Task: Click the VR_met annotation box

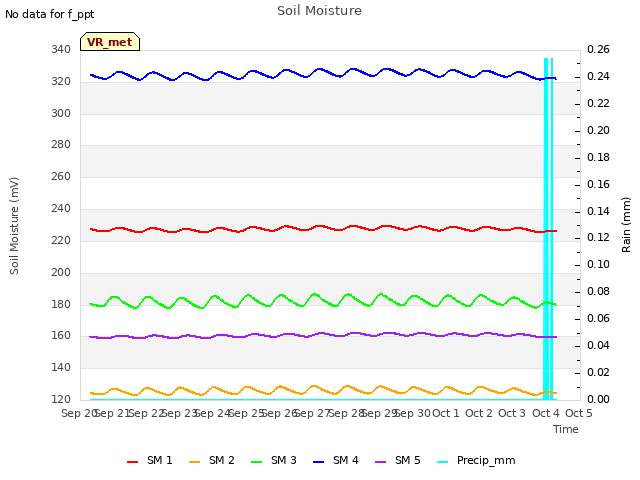Action: point(110,42)
